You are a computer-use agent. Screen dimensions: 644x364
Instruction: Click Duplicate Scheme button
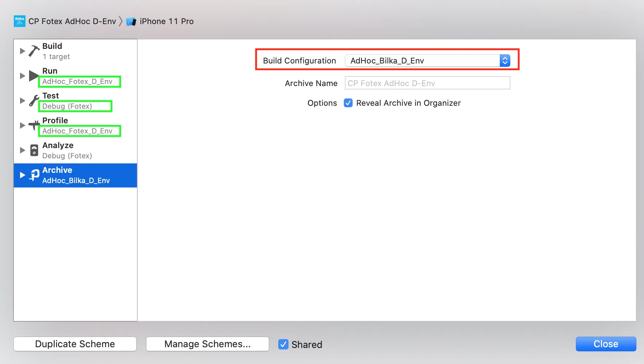[75, 344]
